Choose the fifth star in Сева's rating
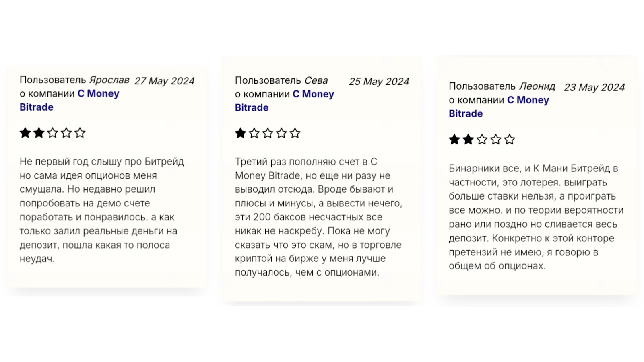This screenshot has width=644, height=362. (x=295, y=133)
